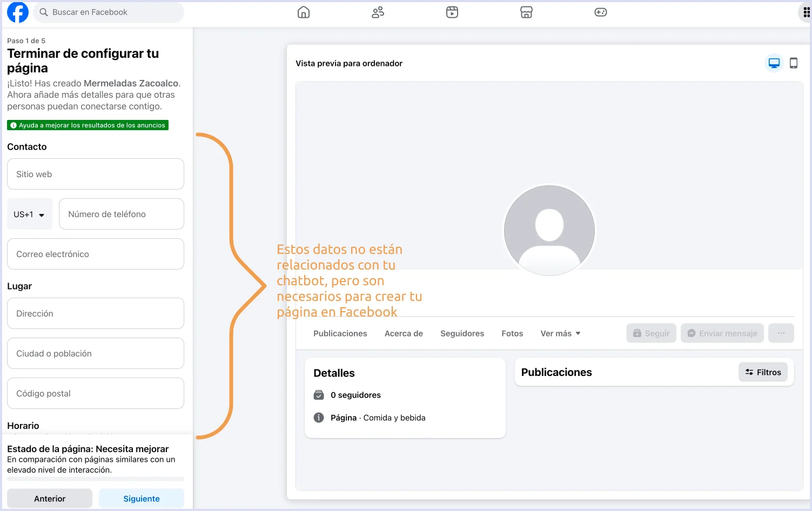
Task: Click the info icon on ads help badge
Action: point(14,125)
